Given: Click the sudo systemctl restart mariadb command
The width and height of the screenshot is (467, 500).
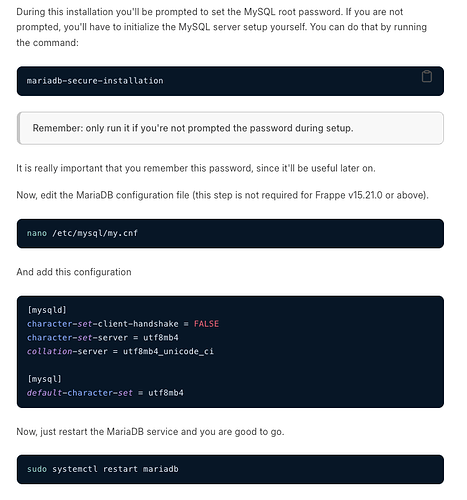Looking at the screenshot, I should 103,469.
